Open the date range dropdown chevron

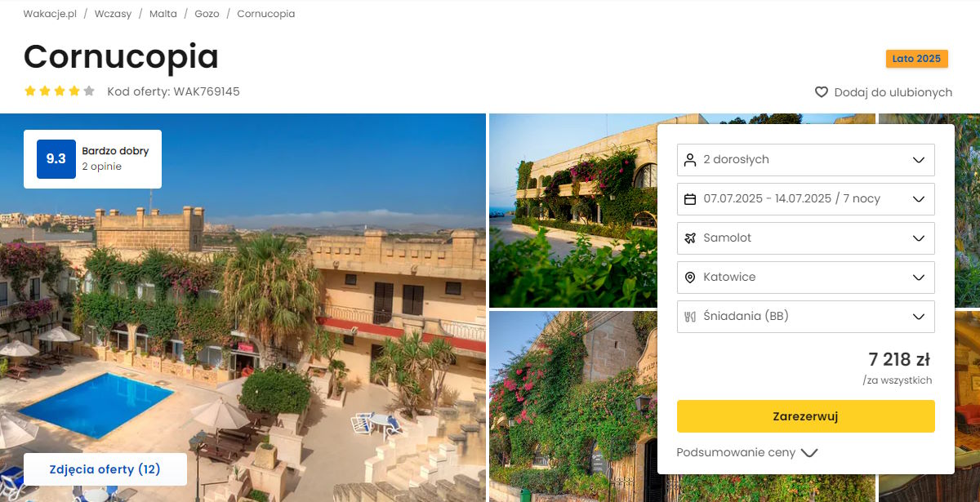918,198
